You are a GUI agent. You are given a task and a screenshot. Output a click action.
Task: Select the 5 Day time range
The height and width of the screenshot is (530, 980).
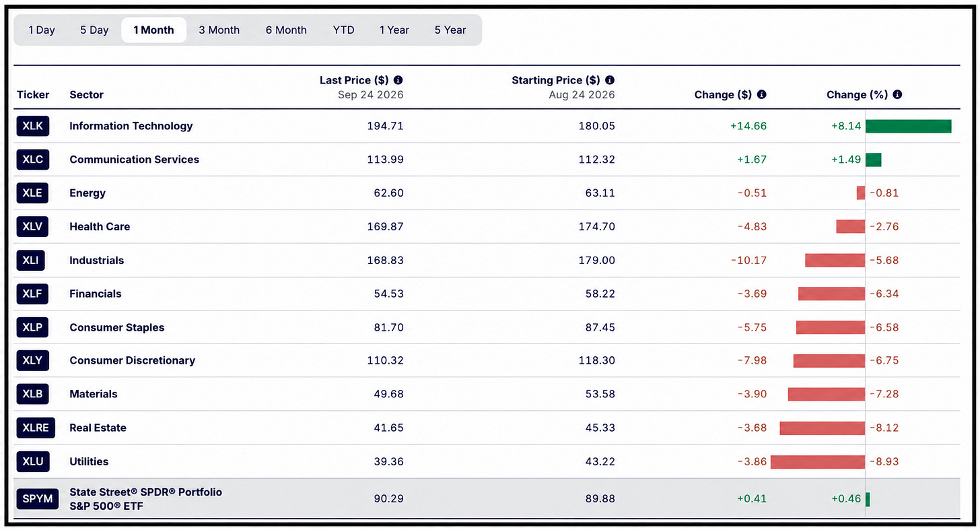coord(94,30)
